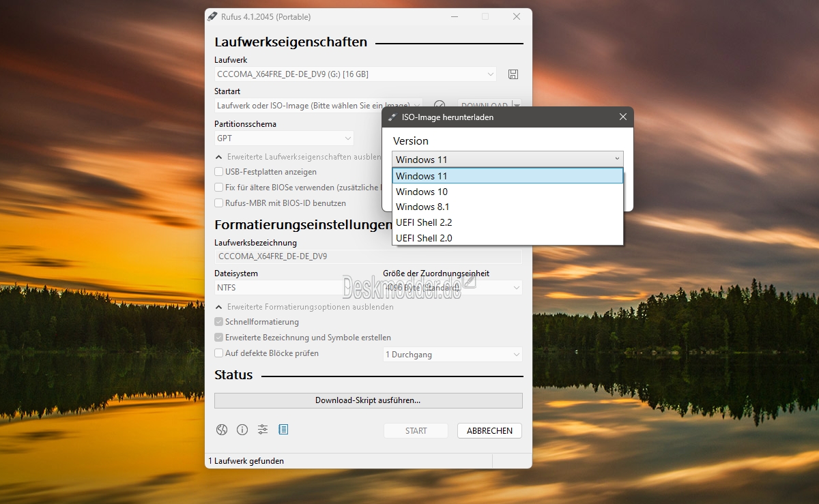Screen dimensions: 819x504
Task: Click the 1 Laufwerk gefunden status text
Action: [x=246, y=461]
